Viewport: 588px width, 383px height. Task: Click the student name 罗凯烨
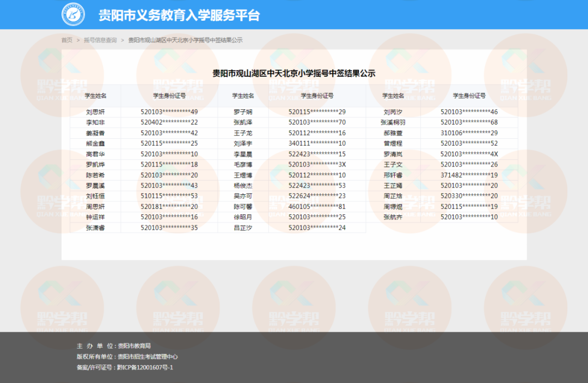click(x=95, y=164)
